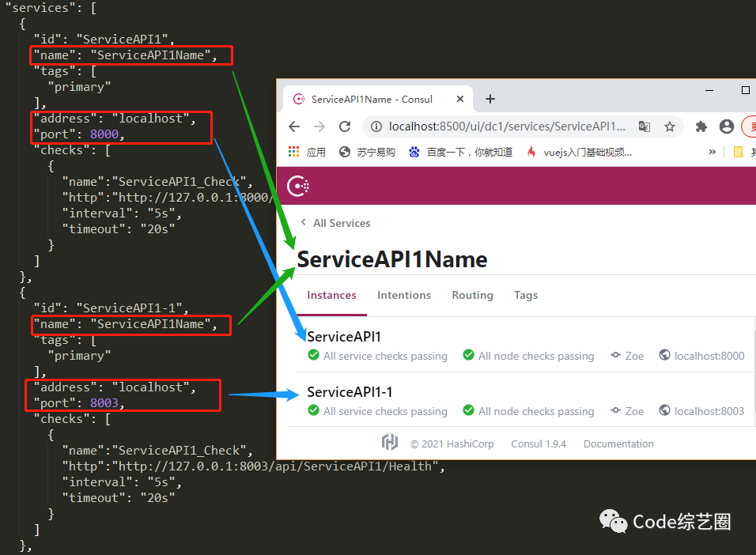Open the vuejs入门基础视频 bookmark
The image size is (756, 555).
pyautogui.click(x=579, y=153)
